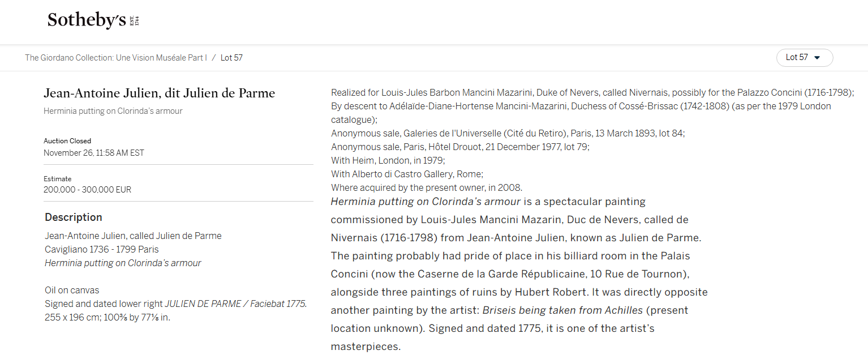Screen dimensions: 868x363
Task: Click the Alberto di Castro Gallery provenance line
Action: [x=407, y=174]
